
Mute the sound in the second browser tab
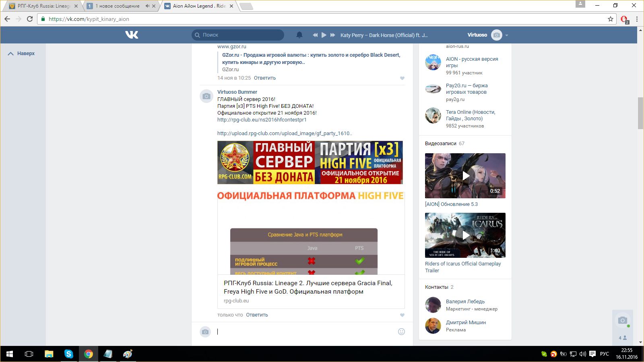[147, 6]
